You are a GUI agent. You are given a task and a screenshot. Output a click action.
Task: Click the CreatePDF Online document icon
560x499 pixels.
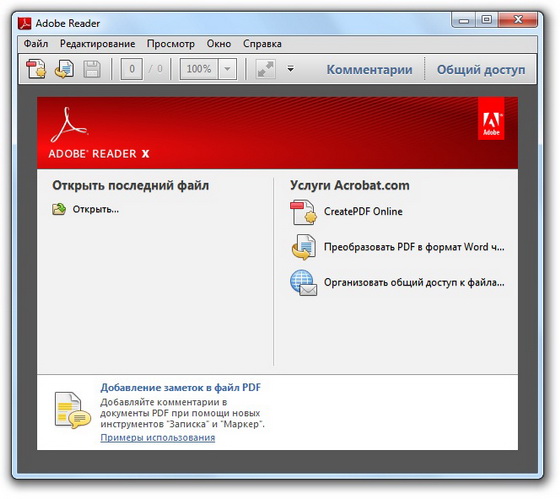pos(303,213)
